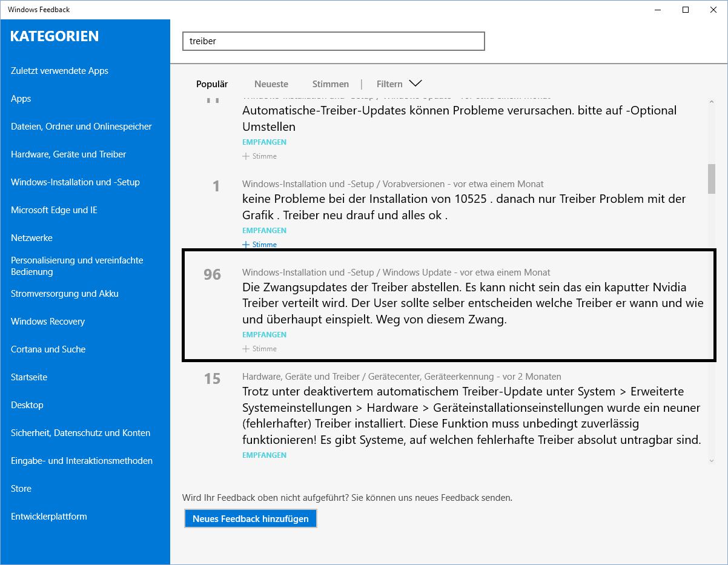Vote Stimme on the Zwangsupdates feedback
Viewport: 728px width, 565px height.
coord(260,349)
